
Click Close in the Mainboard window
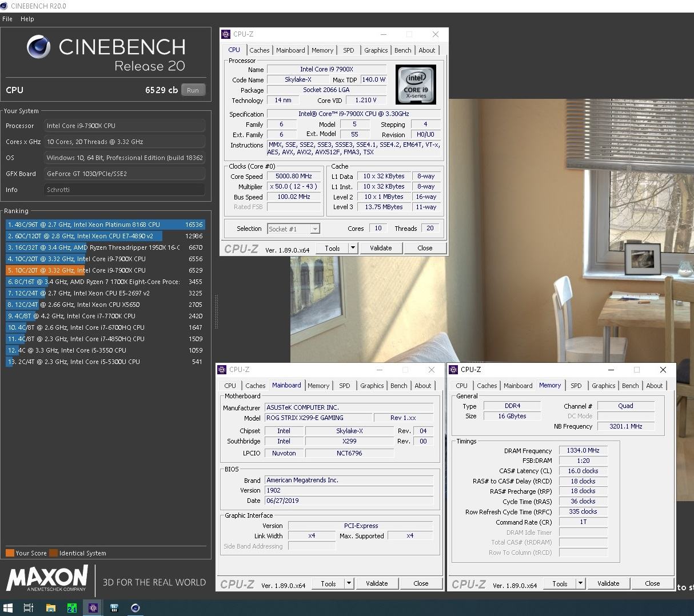(x=421, y=583)
